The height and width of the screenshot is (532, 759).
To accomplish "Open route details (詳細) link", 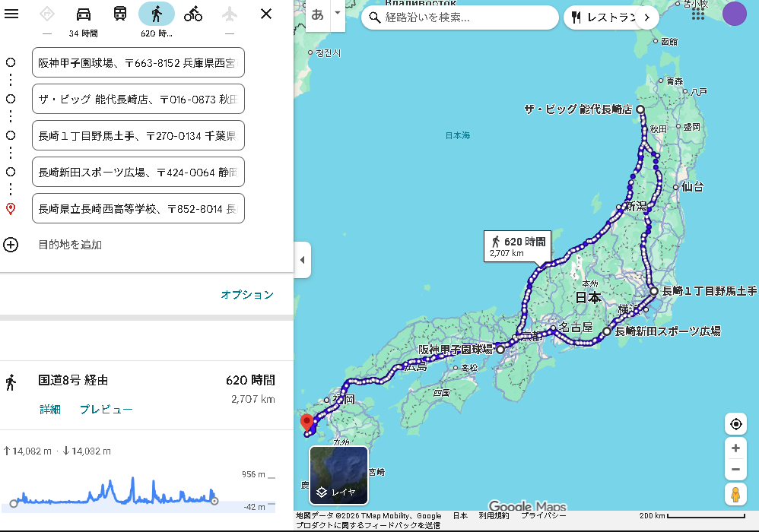I will (50, 410).
